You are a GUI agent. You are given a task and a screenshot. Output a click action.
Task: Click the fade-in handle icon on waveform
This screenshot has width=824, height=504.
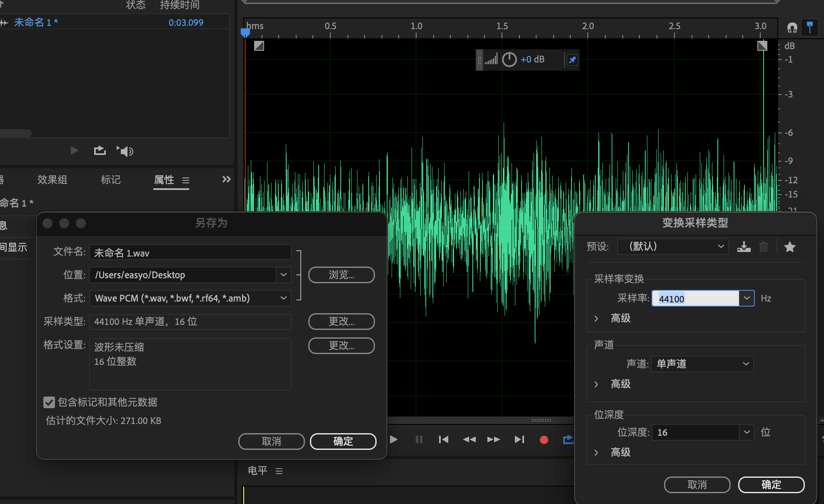click(x=259, y=46)
